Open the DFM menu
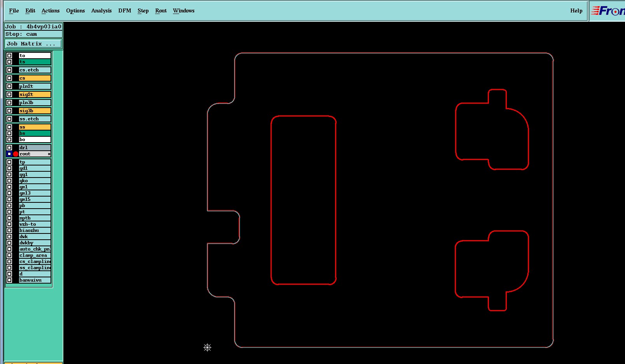 125,11
